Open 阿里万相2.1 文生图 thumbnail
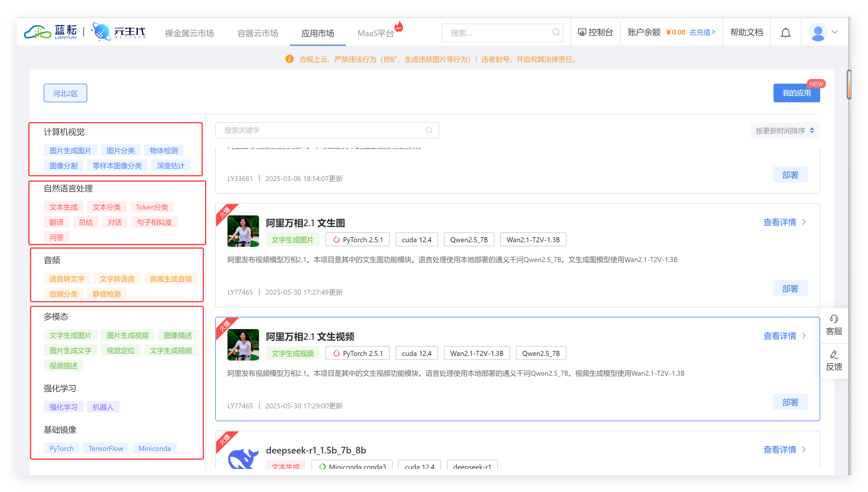Image resolution: width=868 pixels, height=492 pixels. click(243, 231)
